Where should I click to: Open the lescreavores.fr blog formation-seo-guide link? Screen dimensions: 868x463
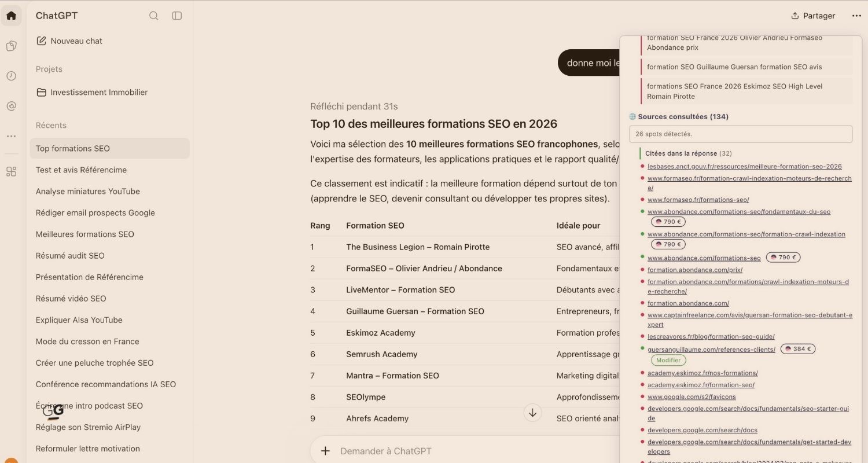pyautogui.click(x=711, y=336)
